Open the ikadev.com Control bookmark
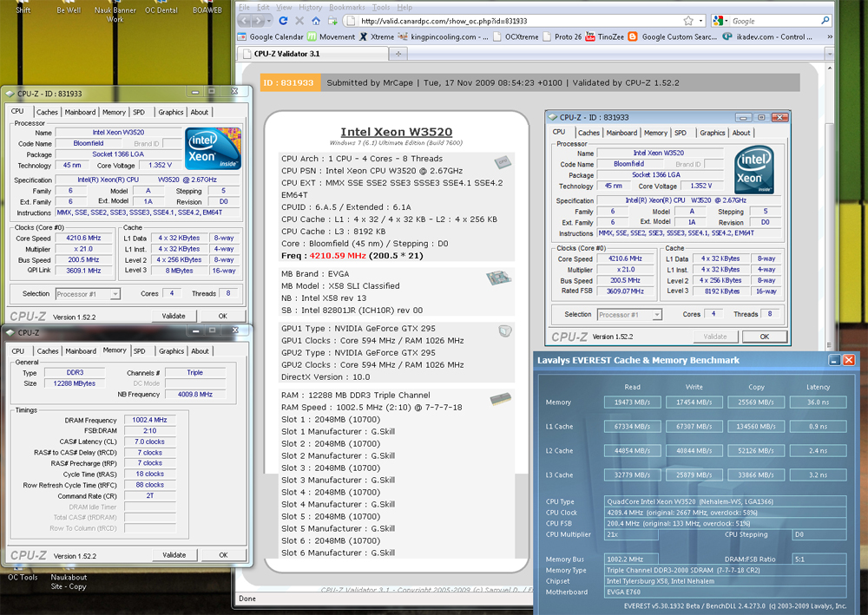 (x=767, y=37)
